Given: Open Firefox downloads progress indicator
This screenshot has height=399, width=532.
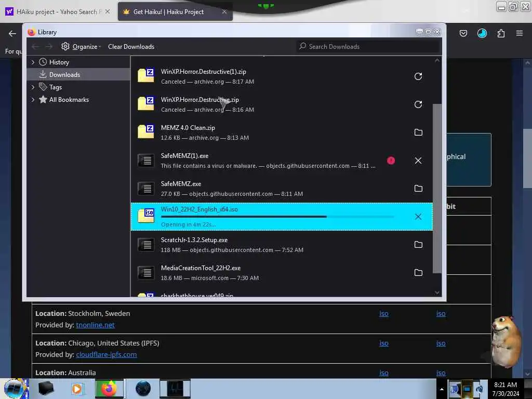Looking at the screenshot, I should (482, 33).
